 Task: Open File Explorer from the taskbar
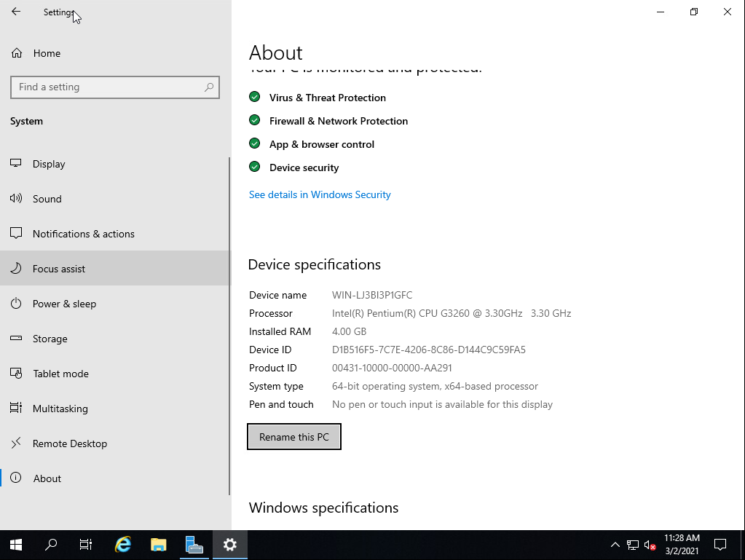159,545
